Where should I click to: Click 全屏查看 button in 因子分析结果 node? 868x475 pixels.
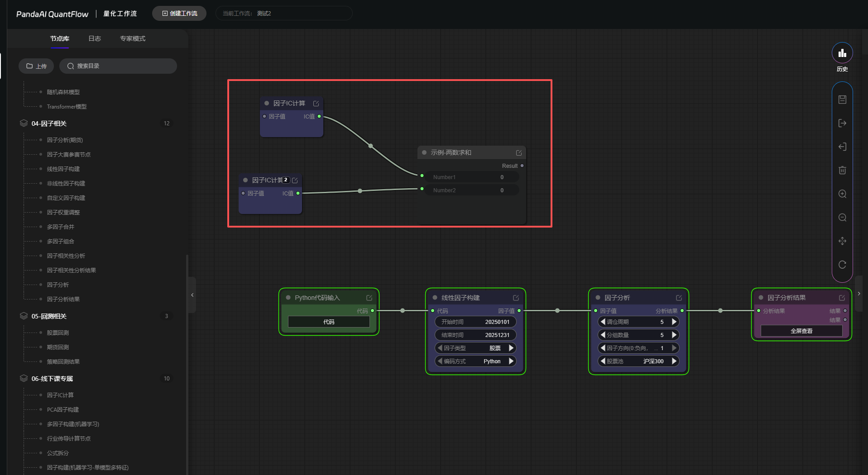tap(801, 331)
